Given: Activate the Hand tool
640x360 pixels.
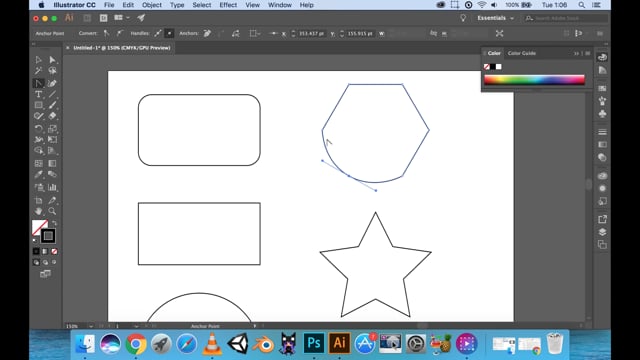Looking at the screenshot, I should tap(38, 211).
